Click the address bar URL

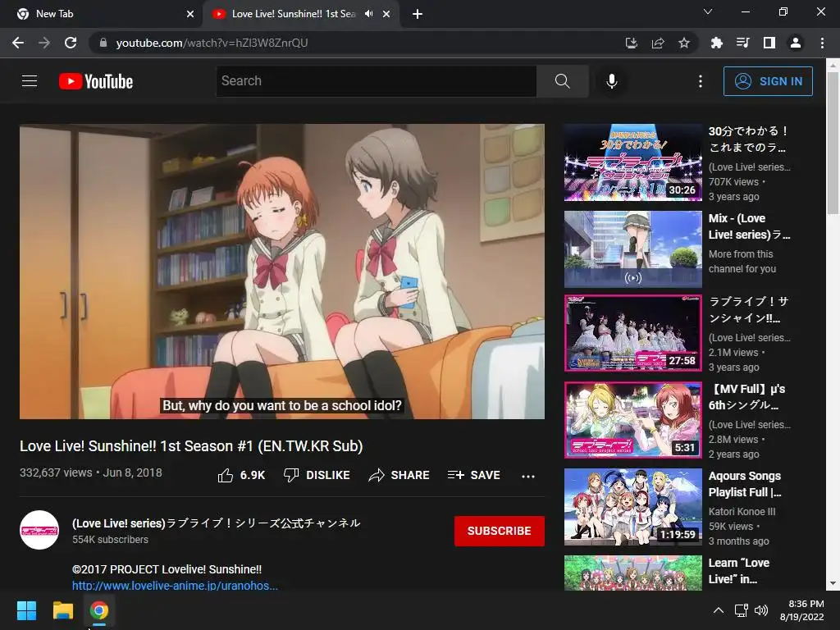(212, 43)
